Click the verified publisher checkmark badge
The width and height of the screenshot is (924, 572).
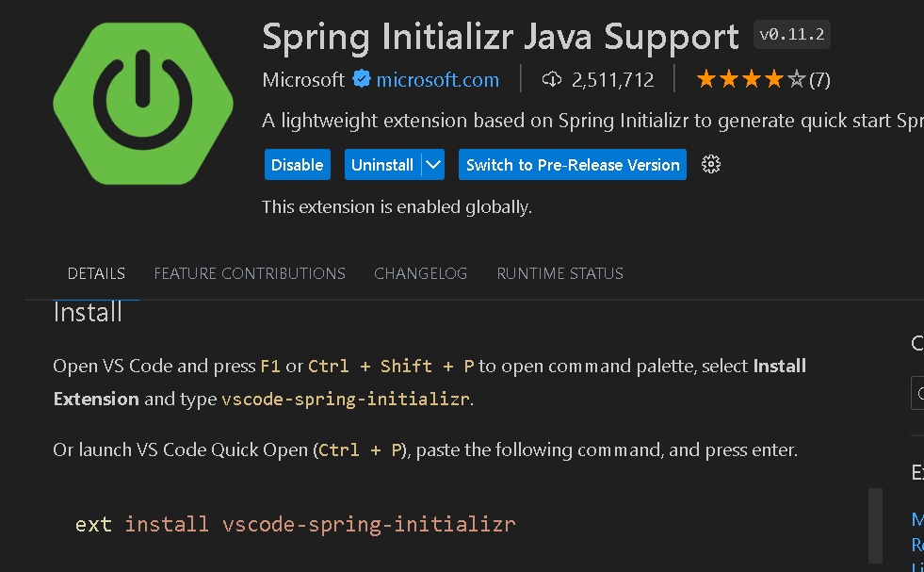[362, 79]
